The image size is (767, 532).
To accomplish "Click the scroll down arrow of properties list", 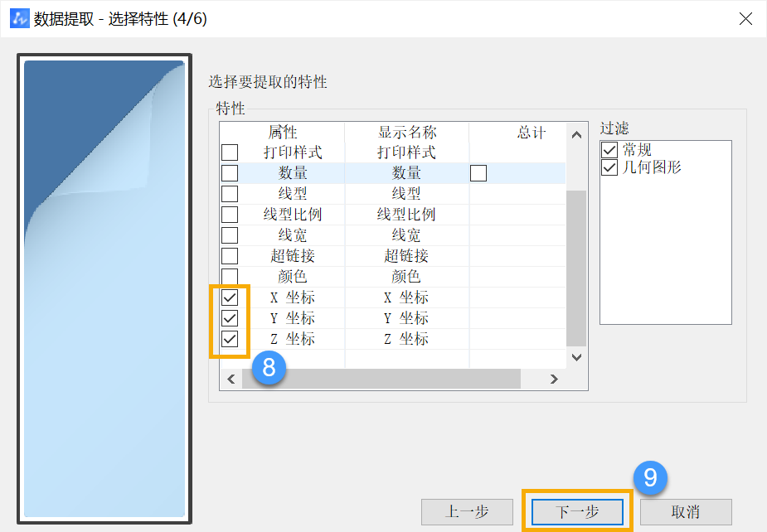I will (577, 357).
